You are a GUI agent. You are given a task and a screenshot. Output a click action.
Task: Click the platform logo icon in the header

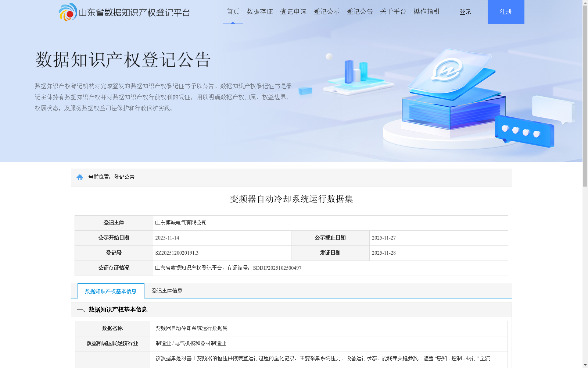pos(68,12)
